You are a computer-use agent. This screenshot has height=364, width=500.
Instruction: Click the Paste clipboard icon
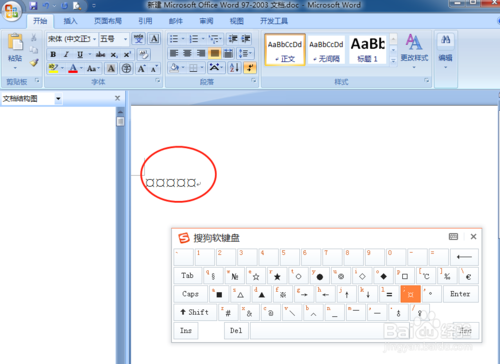15,42
